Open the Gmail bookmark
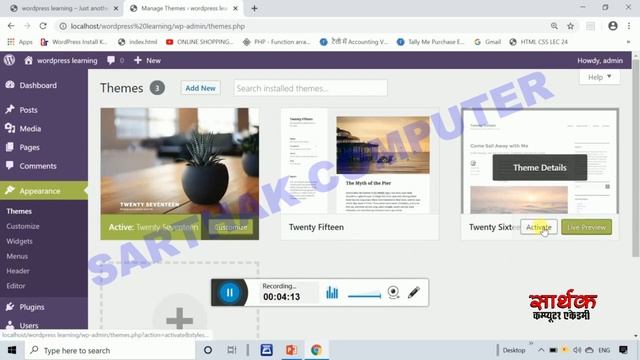 (488, 42)
